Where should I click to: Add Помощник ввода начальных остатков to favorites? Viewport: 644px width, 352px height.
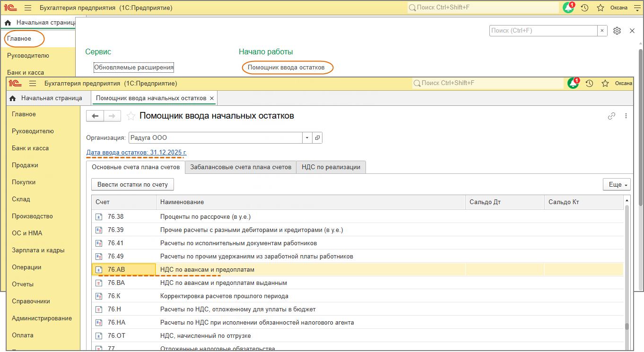(x=131, y=116)
